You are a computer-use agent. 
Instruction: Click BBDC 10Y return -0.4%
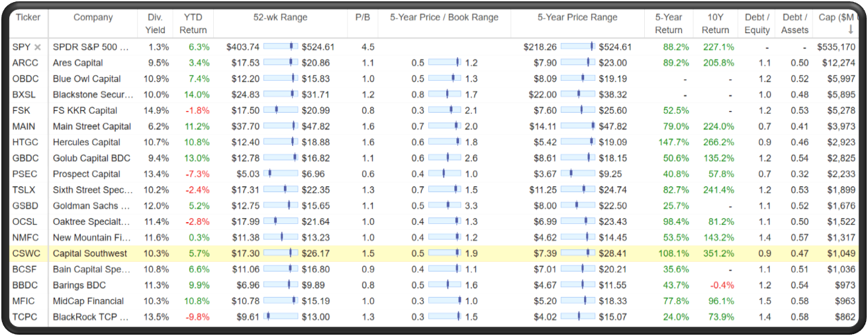pos(722,285)
